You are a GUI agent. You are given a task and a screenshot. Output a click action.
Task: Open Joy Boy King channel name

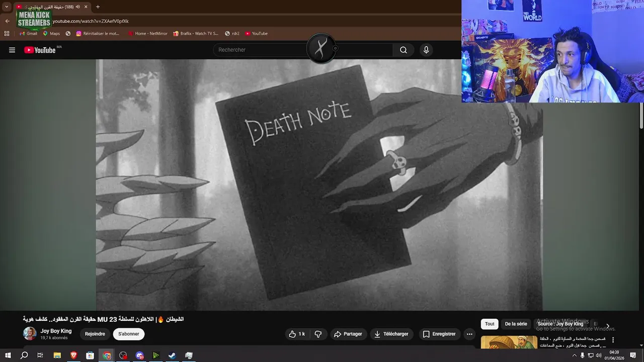click(x=56, y=331)
